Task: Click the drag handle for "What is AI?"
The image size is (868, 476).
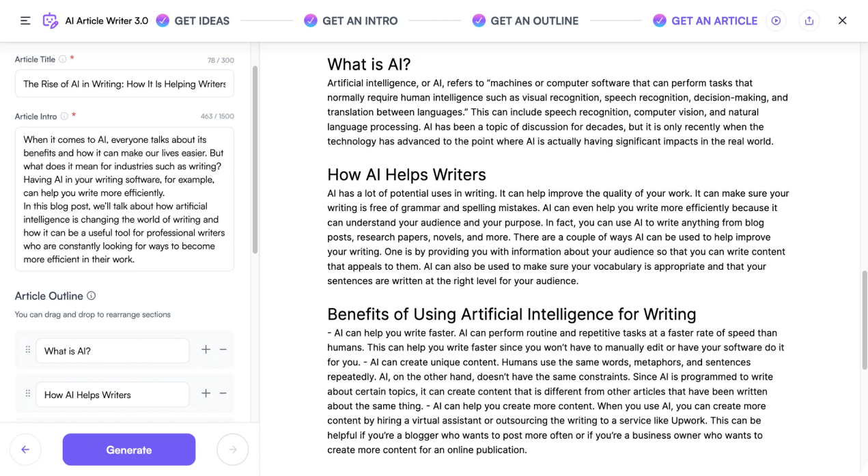Action: [x=28, y=350]
